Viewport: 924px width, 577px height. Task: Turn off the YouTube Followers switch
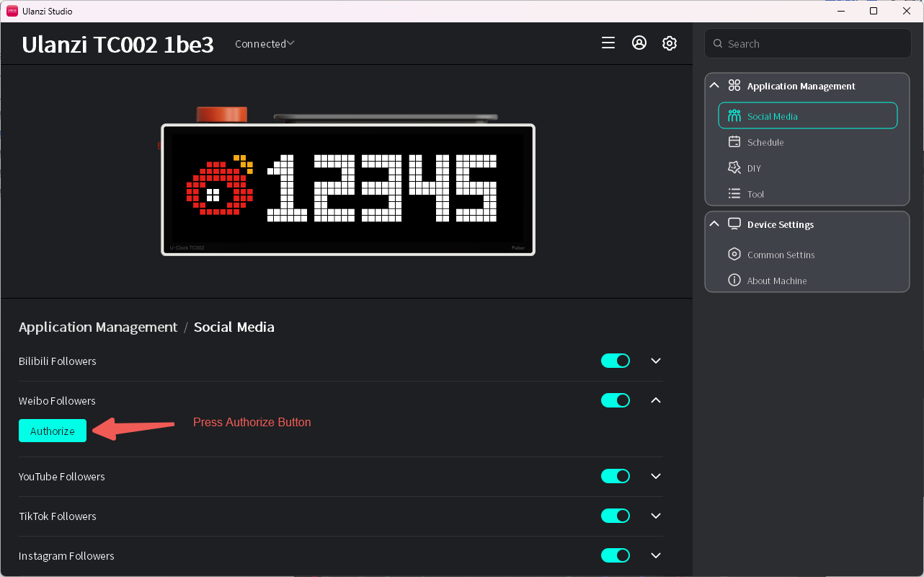(x=616, y=476)
